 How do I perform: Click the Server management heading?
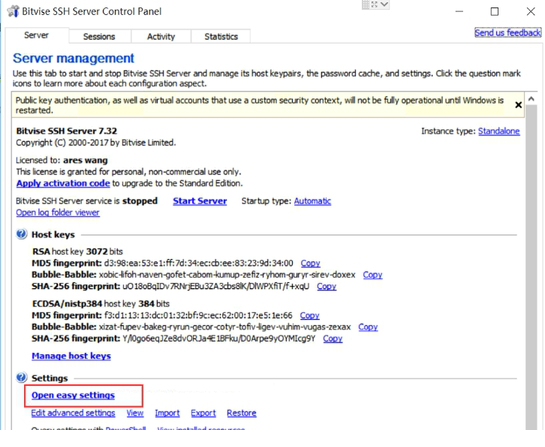coord(73,58)
